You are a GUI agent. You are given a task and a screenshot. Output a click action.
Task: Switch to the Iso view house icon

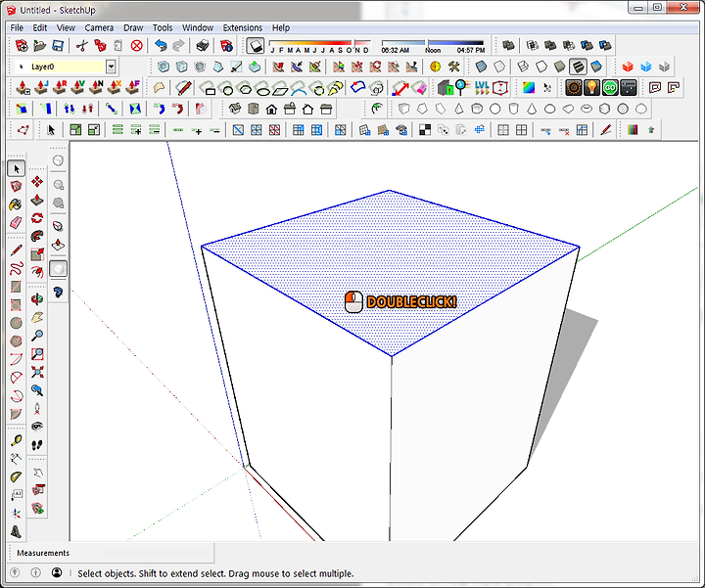pos(235,109)
